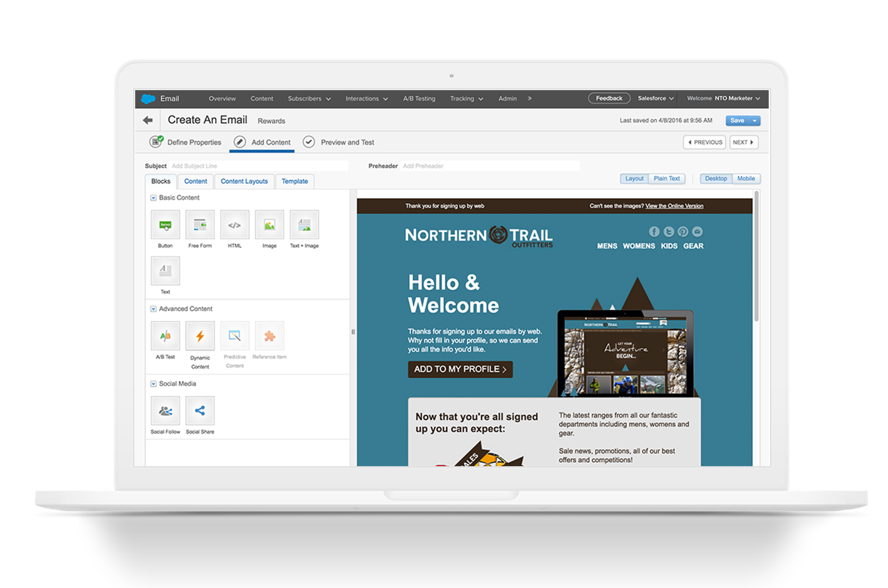Screen dimensions: 888x588
Task: Click the email envelope icon in preview
Action: tap(698, 232)
